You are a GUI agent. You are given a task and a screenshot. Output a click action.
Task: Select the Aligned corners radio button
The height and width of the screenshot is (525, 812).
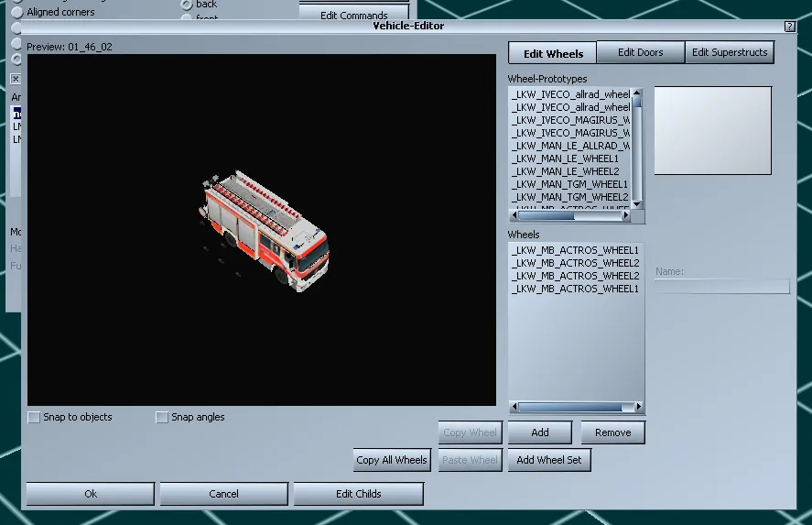click(16, 13)
